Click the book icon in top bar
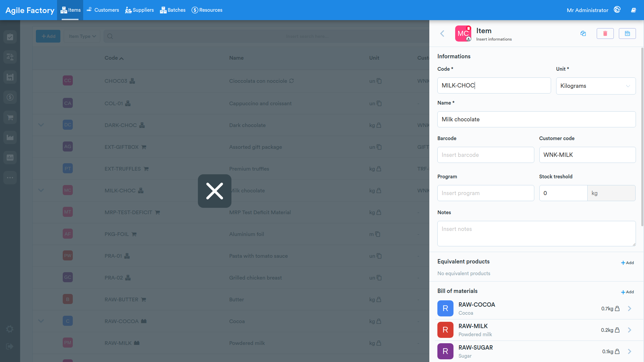This screenshot has width=644, height=362. pyautogui.click(x=634, y=10)
